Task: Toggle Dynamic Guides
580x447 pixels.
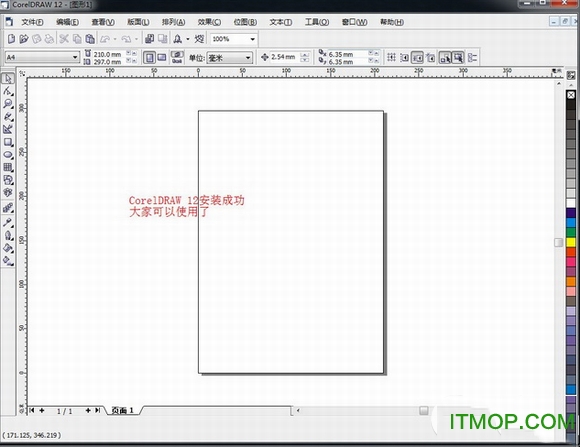Action: (431, 57)
